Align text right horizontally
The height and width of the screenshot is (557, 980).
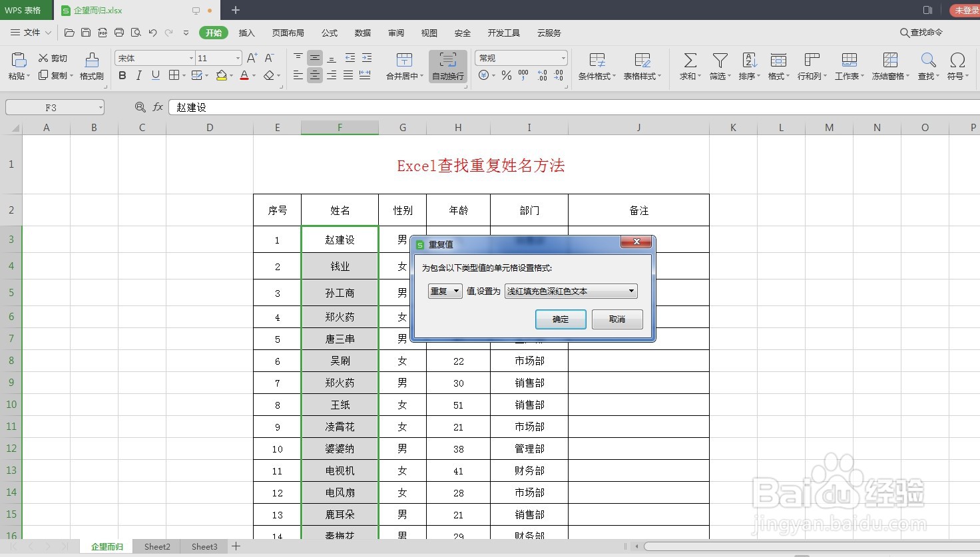pyautogui.click(x=332, y=75)
